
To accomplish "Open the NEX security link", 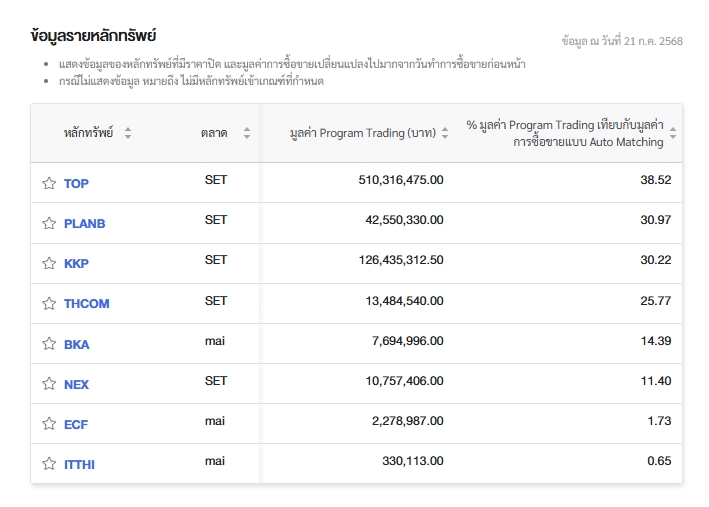I will 76,384.
